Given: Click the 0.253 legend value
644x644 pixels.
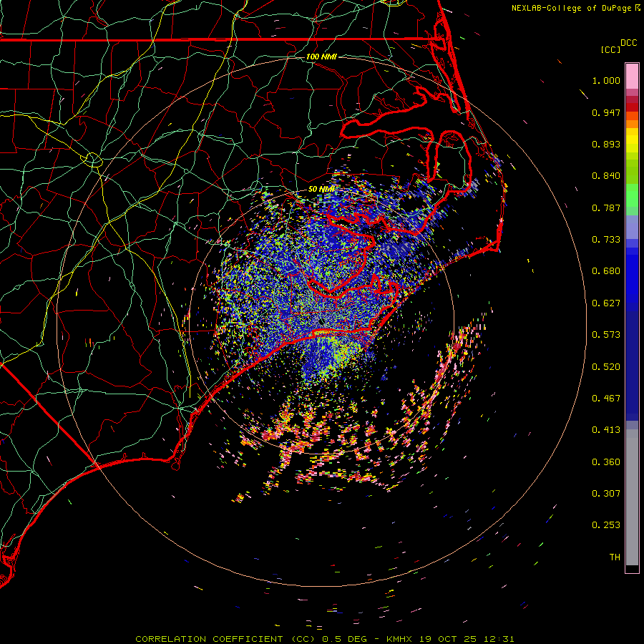Looking at the screenshot, I should point(606,525).
